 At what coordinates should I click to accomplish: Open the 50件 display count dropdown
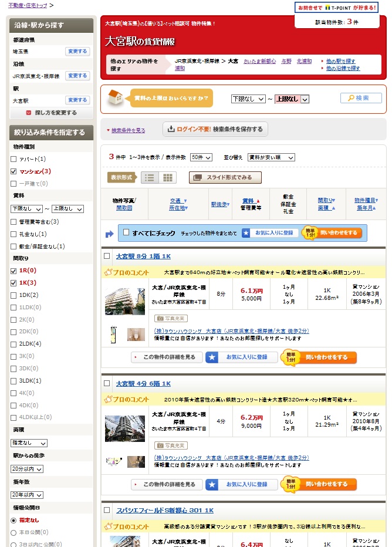201,157
